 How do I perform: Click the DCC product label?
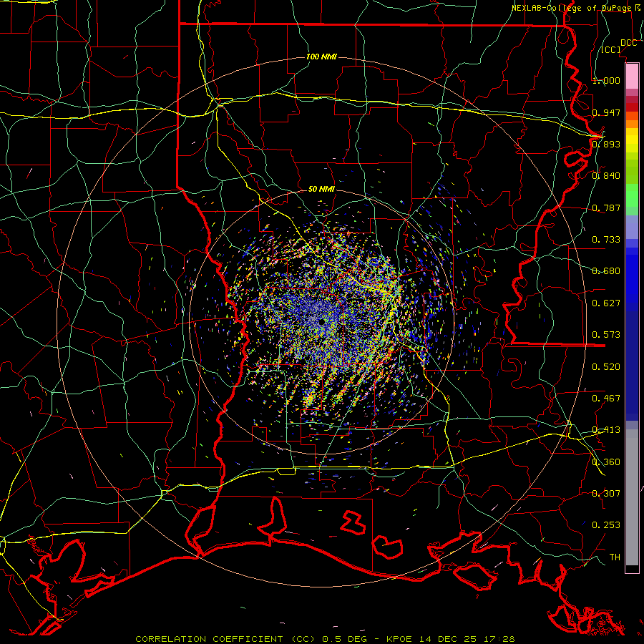click(x=628, y=43)
